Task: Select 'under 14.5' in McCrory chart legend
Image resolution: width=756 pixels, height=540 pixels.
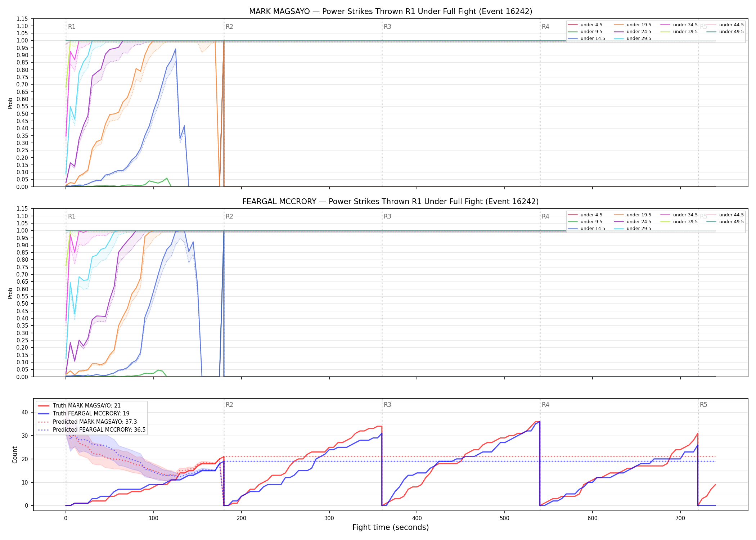Action: pos(586,229)
